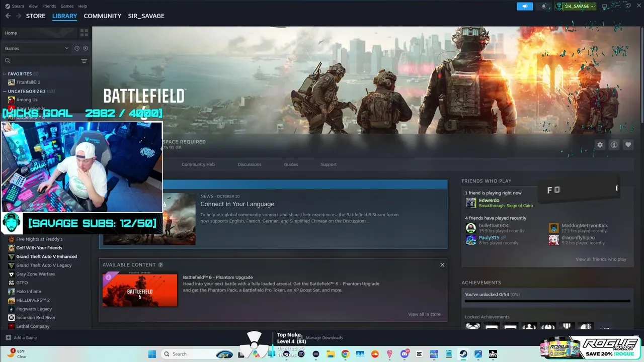Screen dimensions: 644x362
Task: Open the View menu
Action: (33, 6)
